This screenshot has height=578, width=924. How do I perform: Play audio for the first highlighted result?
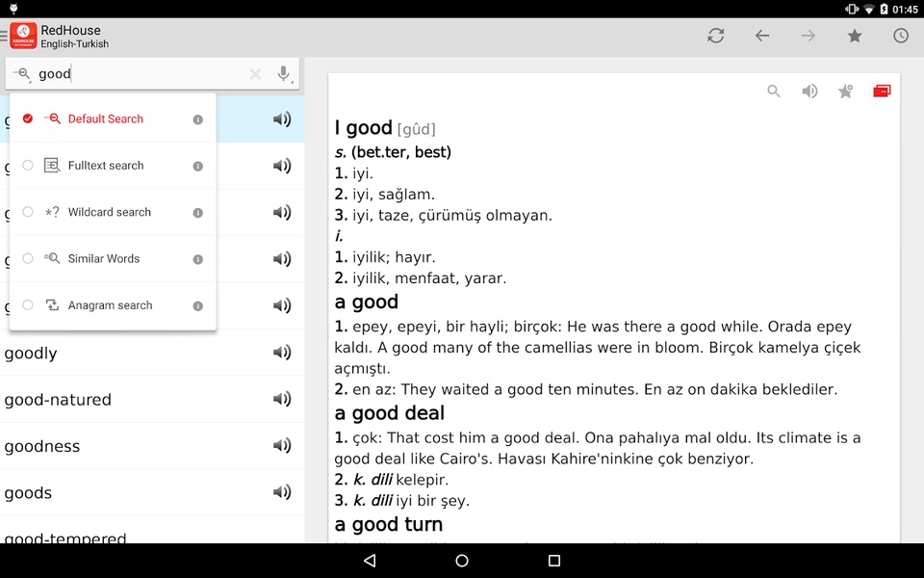point(282,119)
